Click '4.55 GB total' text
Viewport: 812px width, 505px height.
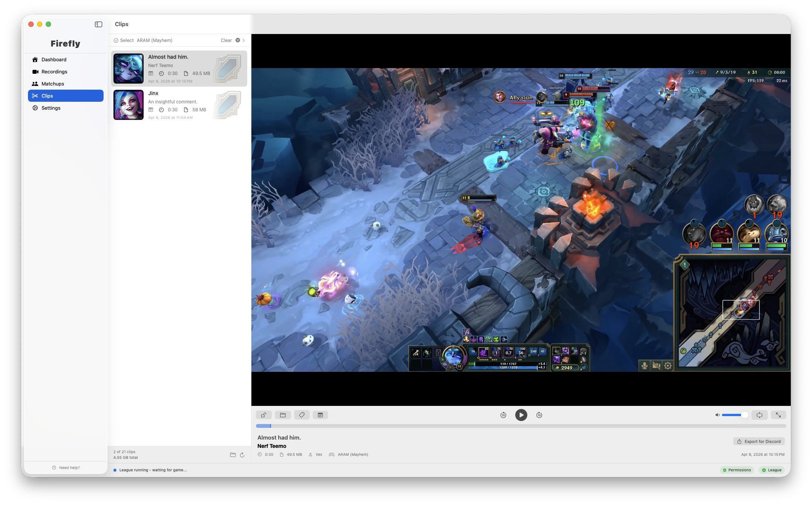coord(126,457)
